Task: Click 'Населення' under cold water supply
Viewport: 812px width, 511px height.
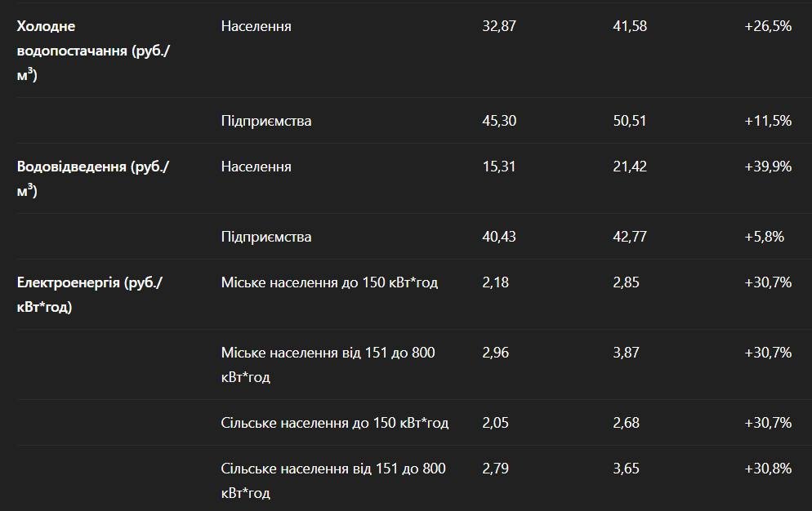Action: [256, 26]
